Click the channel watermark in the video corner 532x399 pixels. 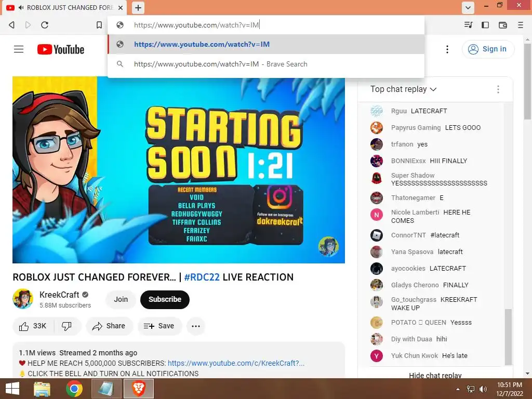click(x=328, y=247)
